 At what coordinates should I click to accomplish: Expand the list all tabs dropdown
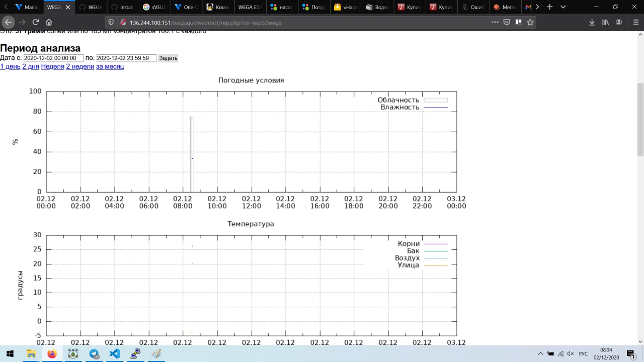(x=562, y=7)
